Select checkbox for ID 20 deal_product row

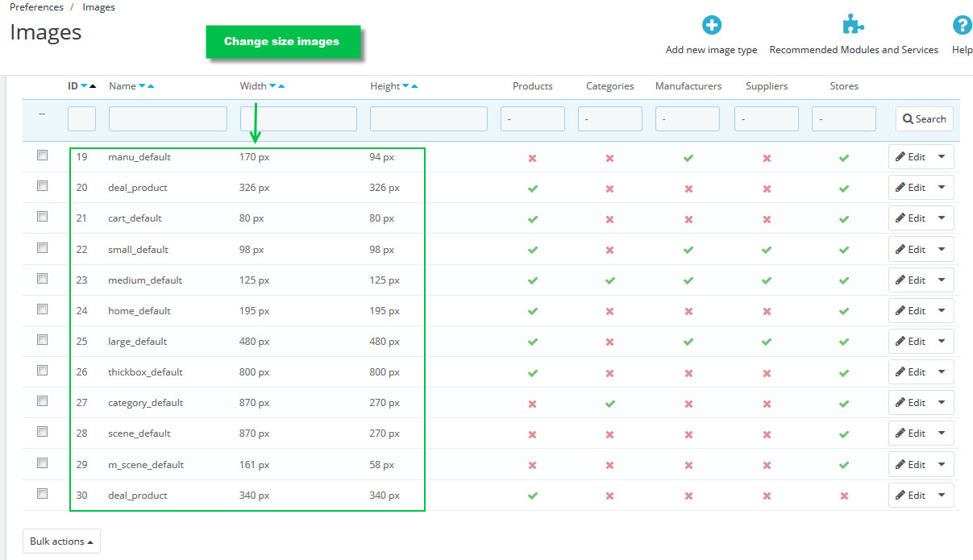pos(42,186)
